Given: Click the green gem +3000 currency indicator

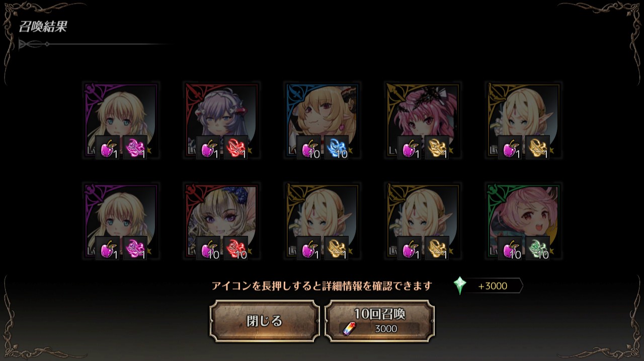Looking at the screenshot, I should point(488,286).
